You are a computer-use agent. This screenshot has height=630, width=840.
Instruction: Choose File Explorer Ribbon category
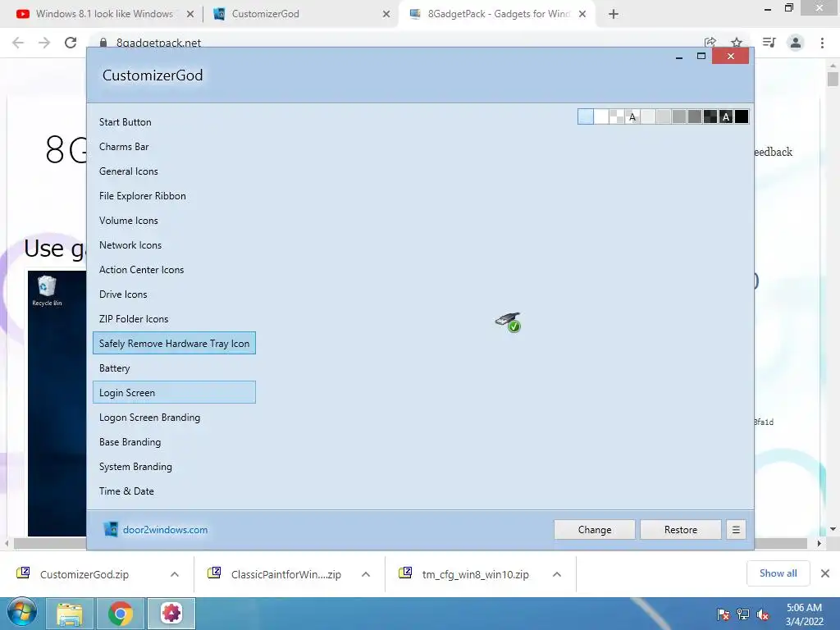[x=174, y=196]
